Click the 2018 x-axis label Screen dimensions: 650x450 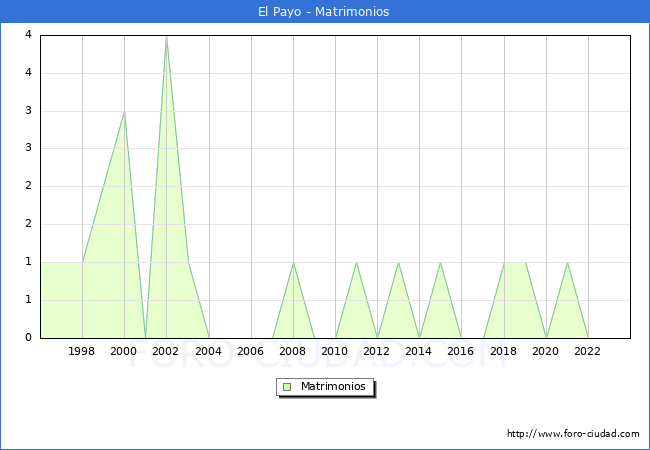tap(504, 351)
